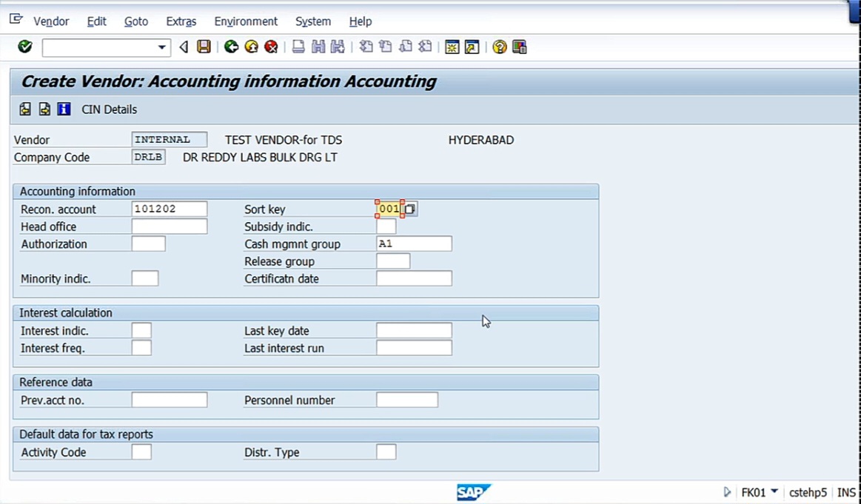861x504 pixels.
Task: Click the cstehp5 server name in status bar
Action: 808,492
